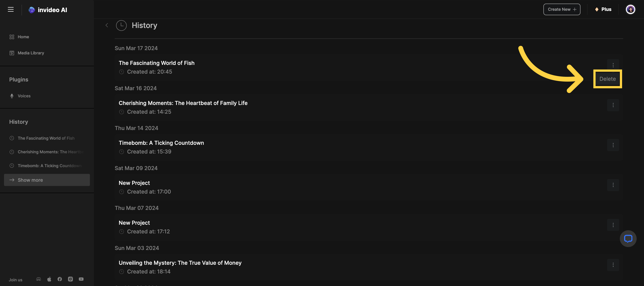The height and width of the screenshot is (286, 644).
Task: Select Delete from the context menu
Action: (x=607, y=79)
